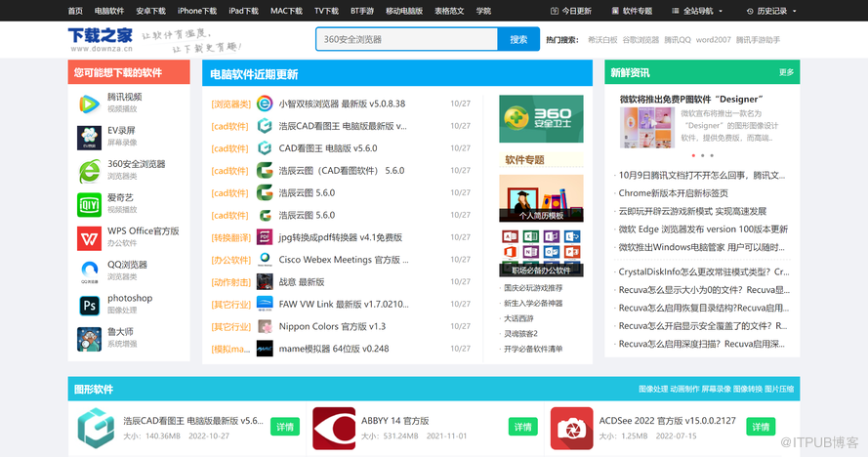The image size is (868, 457).
Task: Click the QQ浏览器 icon
Action: coord(89,272)
